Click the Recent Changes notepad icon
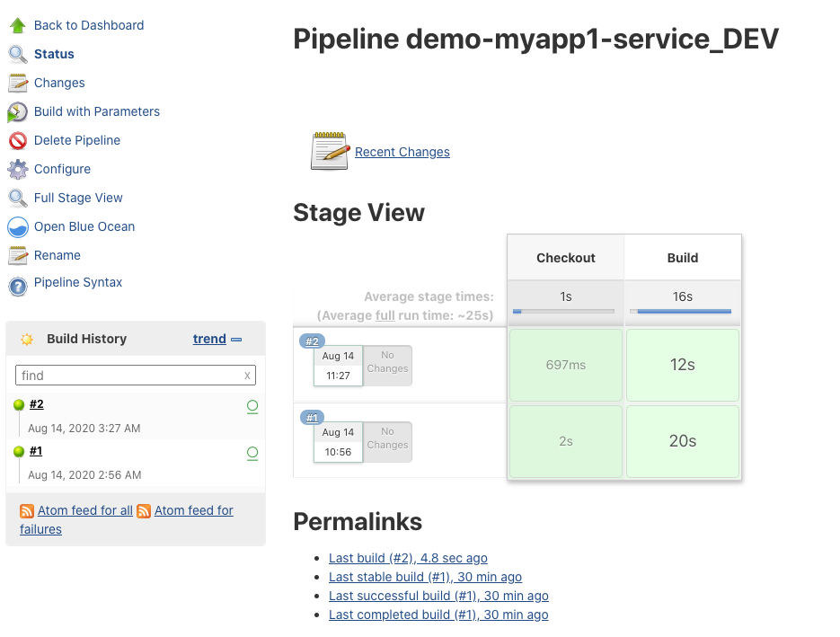840x637 pixels. 329,151
